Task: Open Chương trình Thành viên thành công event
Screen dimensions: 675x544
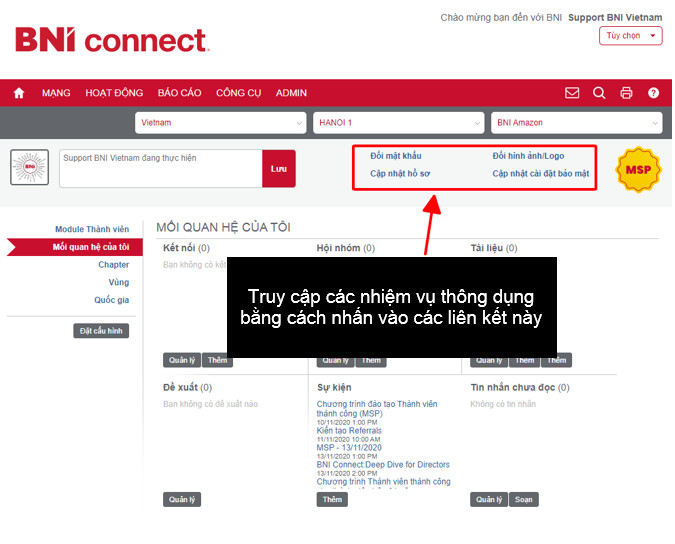Action: [x=384, y=482]
